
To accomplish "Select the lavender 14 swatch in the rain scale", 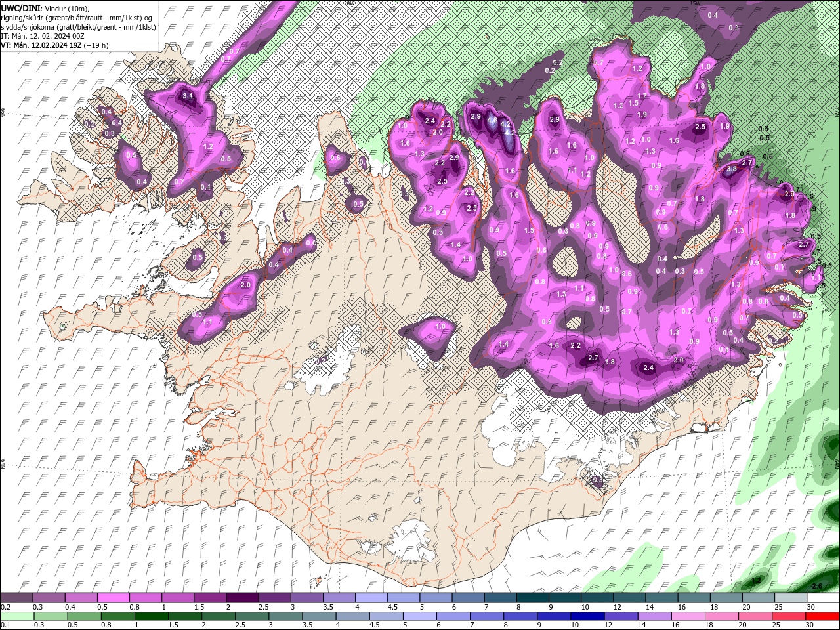I will click(654, 616).
